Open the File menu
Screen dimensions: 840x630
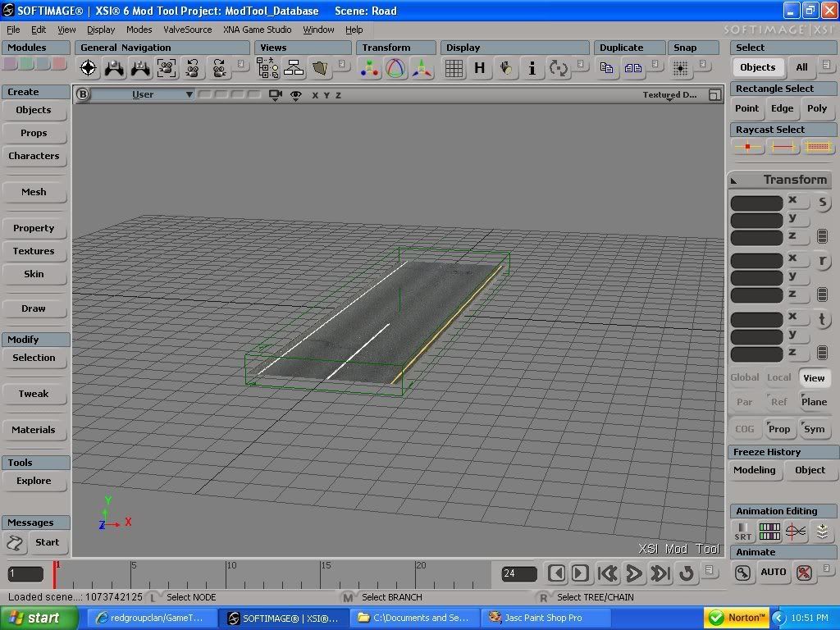13,30
